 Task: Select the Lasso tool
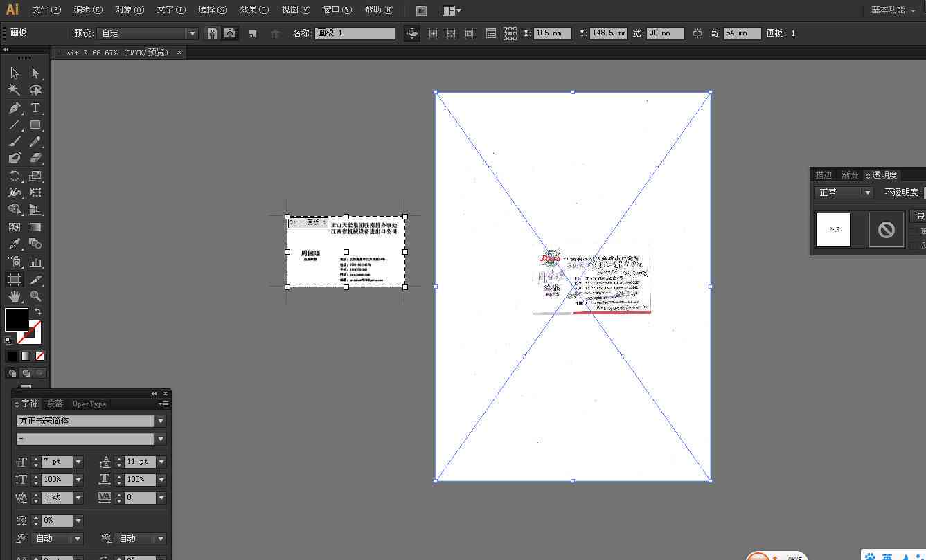pos(35,91)
